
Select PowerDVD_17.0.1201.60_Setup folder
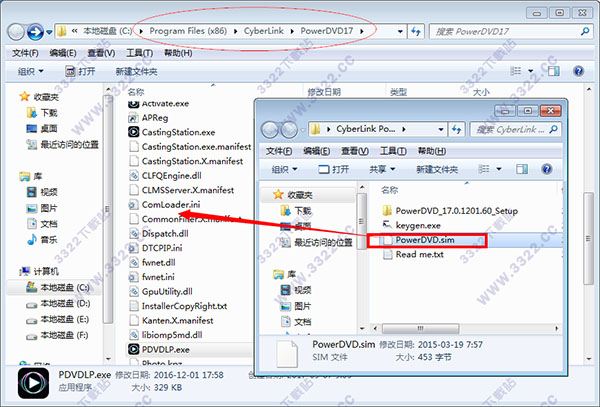pyautogui.click(x=450, y=211)
